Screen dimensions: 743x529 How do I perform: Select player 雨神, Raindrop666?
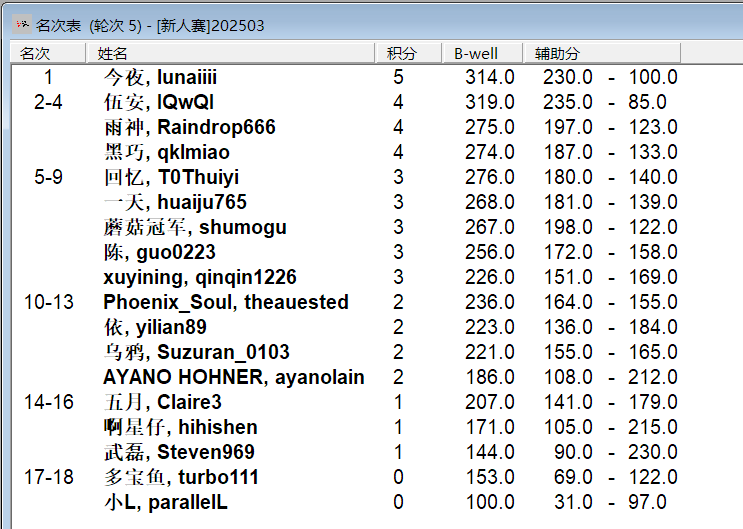pos(189,128)
